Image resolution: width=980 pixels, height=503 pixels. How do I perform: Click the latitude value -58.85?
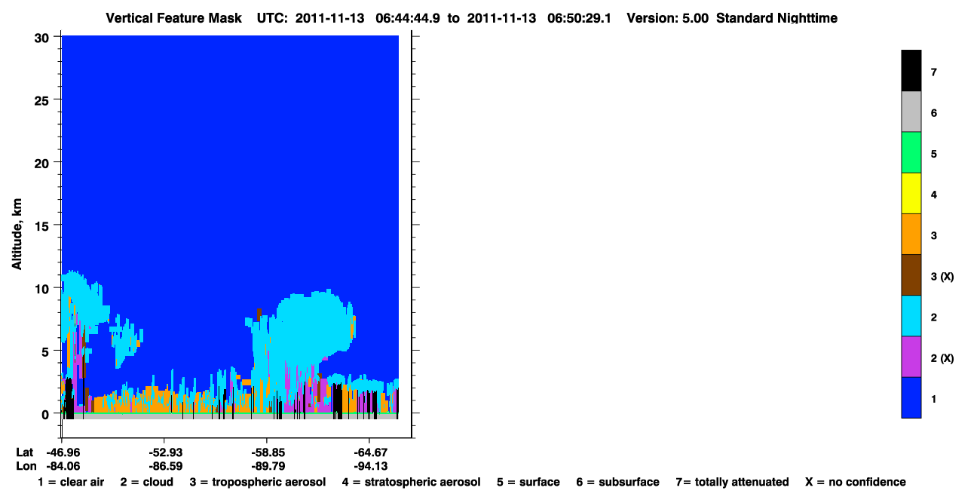(267, 452)
